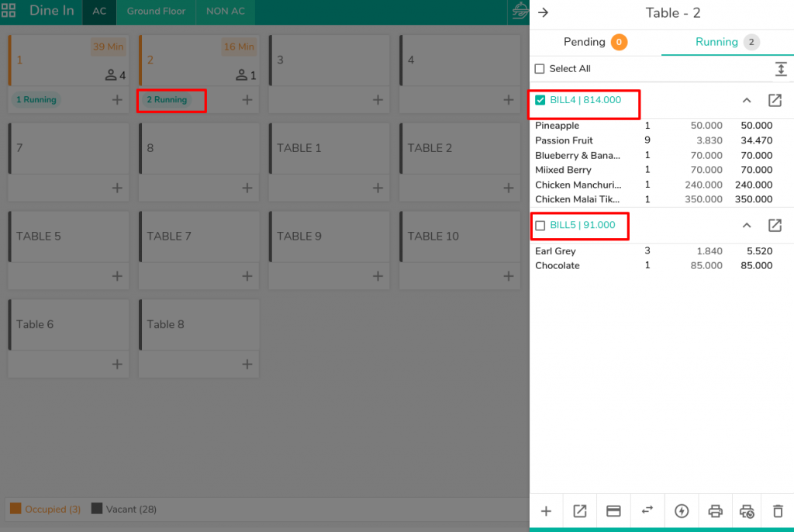Viewport: 794px width, 532px height.
Task: Uncheck the BILL4 checkbox
Action: point(540,100)
